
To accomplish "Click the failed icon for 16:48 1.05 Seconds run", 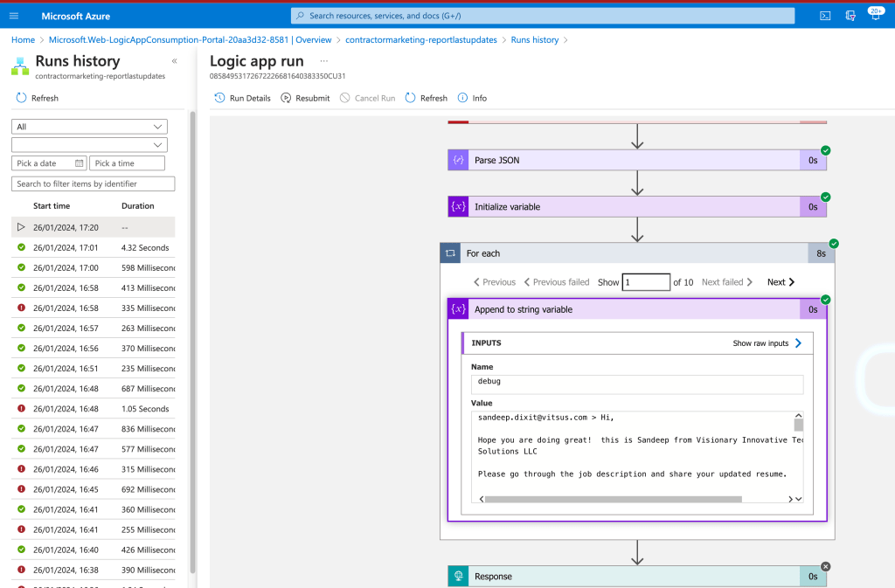I will tap(21, 408).
